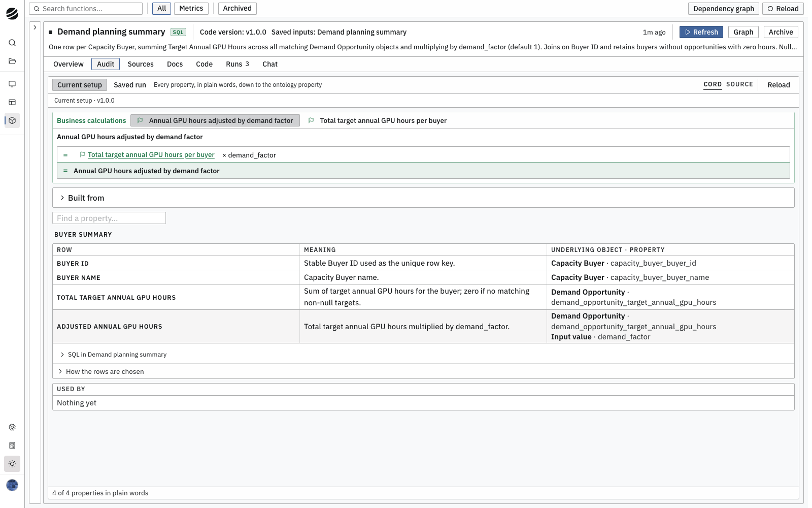Open the calculator icon in sidebar

pyautogui.click(x=12, y=446)
